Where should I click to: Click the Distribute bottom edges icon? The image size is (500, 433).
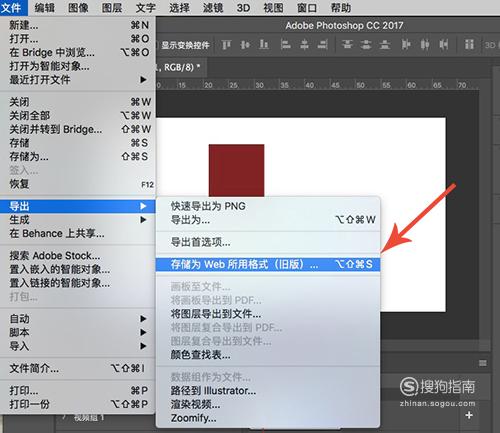coord(384,44)
